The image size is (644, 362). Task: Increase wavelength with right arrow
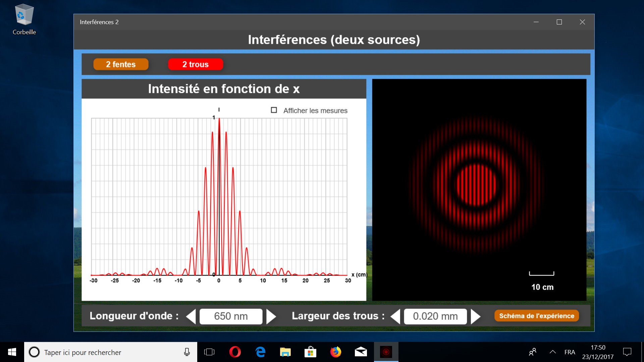coord(271,316)
